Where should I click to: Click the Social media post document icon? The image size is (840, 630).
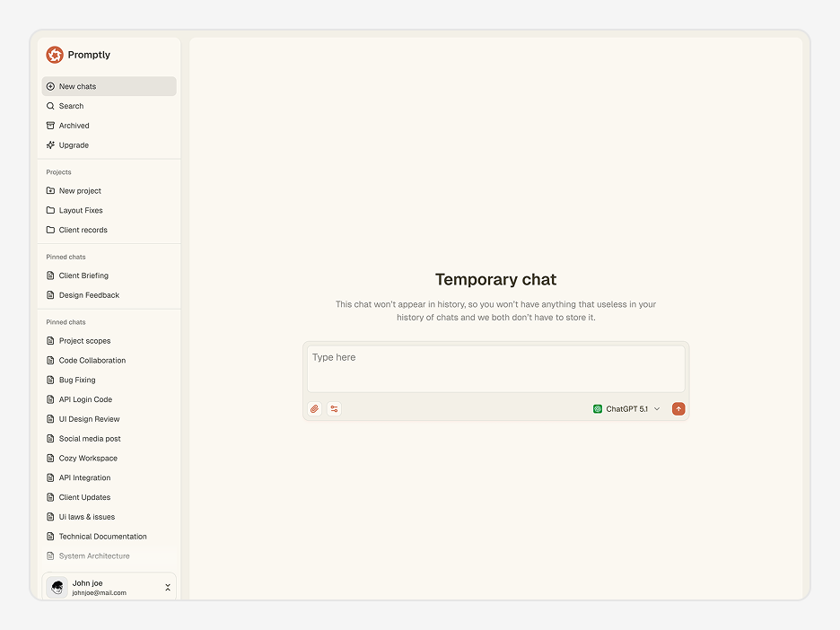point(50,439)
